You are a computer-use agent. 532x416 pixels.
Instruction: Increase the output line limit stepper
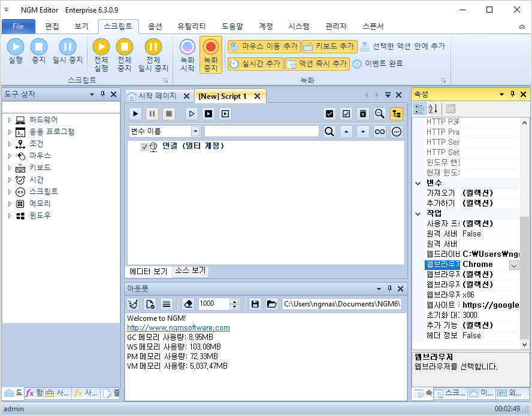click(x=234, y=302)
